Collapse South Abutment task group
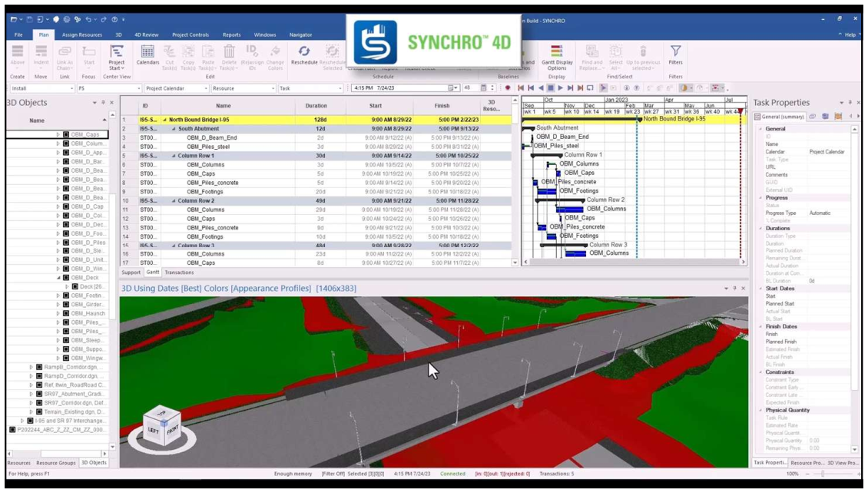Viewport: 868px width, 489px height. pos(174,129)
